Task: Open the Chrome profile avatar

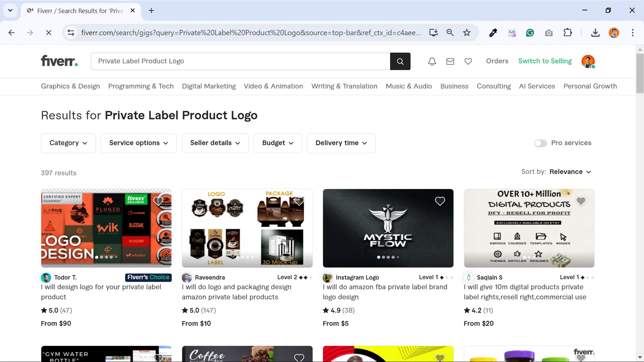Action: [614, 33]
